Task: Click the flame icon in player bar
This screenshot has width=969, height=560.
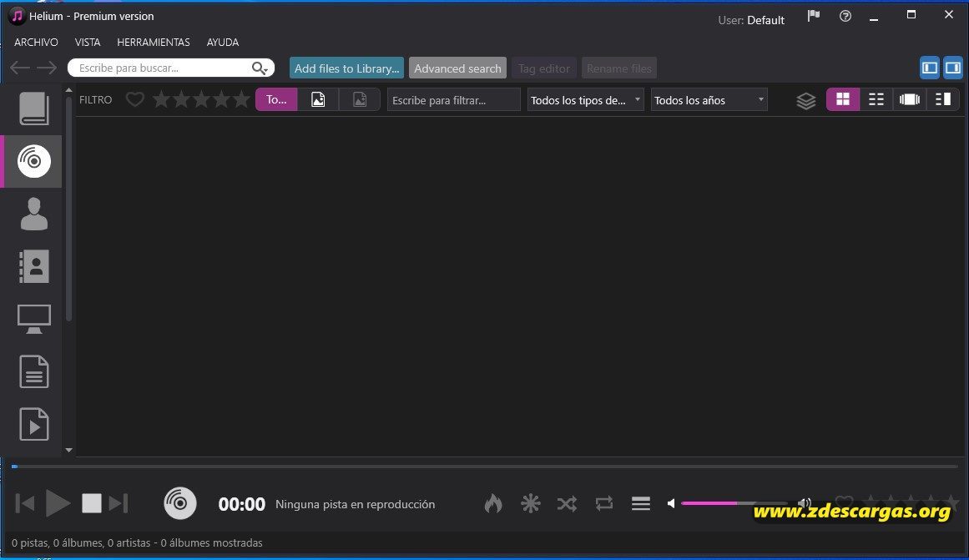Action: pos(493,504)
